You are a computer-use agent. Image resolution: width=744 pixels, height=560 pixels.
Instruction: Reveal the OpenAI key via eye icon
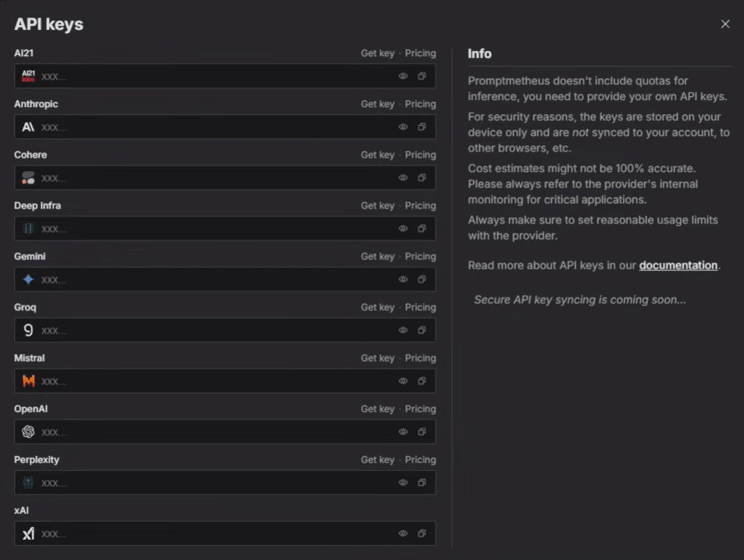coord(403,431)
